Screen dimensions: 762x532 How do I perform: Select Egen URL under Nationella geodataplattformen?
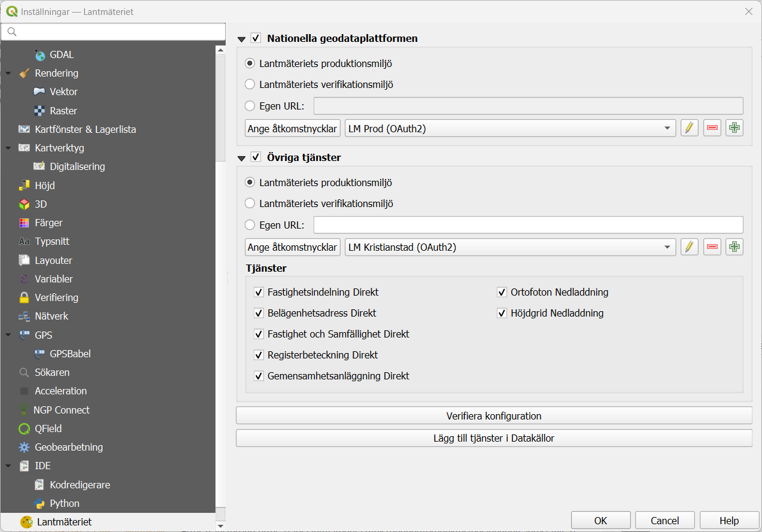pyautogui.click(x=250, y=106)
